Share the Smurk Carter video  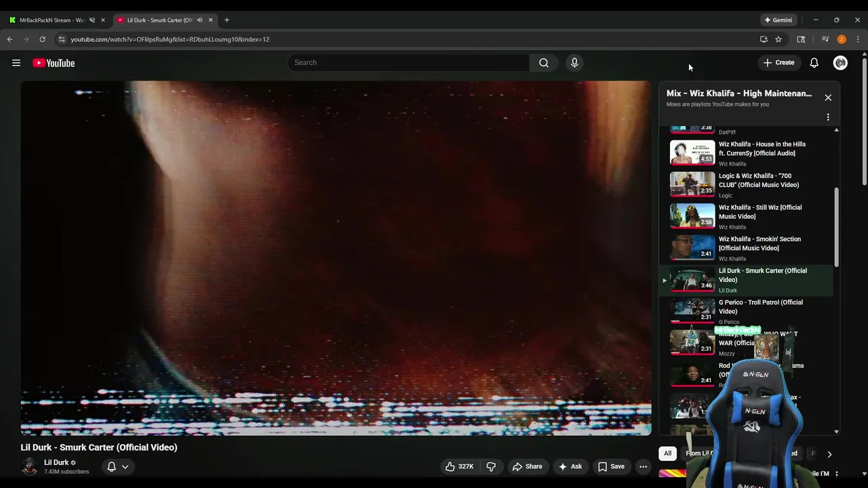pos(527,466)
